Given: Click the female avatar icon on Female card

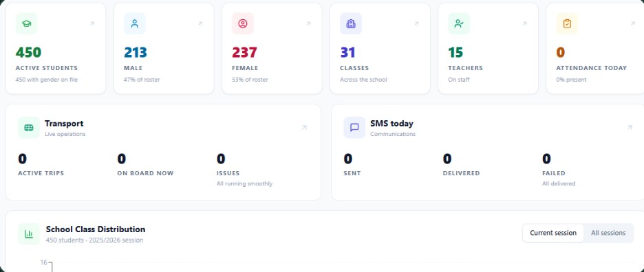Looking at the screenshot, I should [243, 24].
